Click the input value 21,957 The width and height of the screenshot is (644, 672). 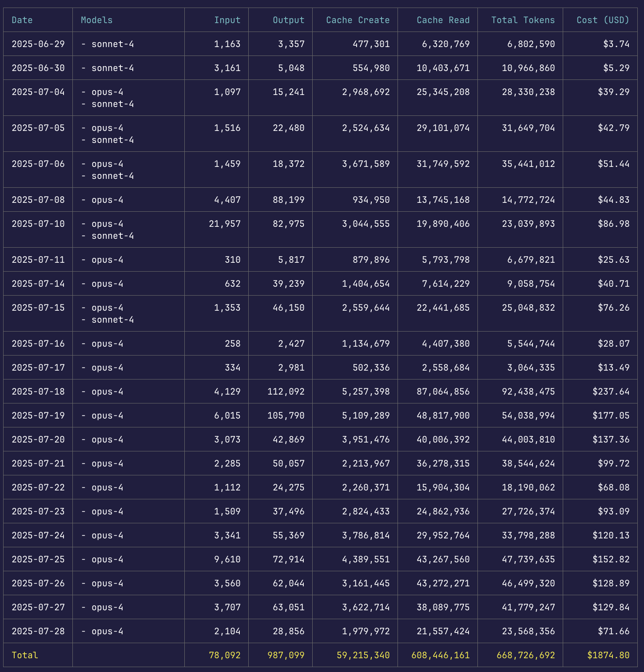(225, 224)
